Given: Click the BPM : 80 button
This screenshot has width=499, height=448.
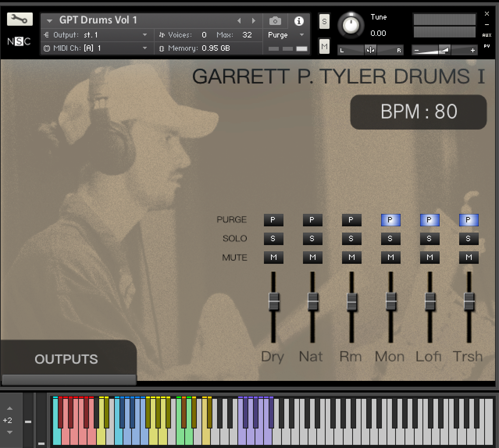Looking at the screenshot, I should [418, 112].
